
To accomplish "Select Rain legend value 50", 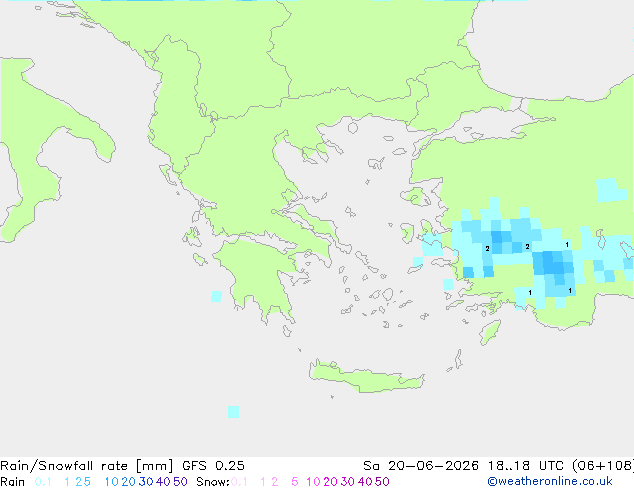I will pos(180,482).
